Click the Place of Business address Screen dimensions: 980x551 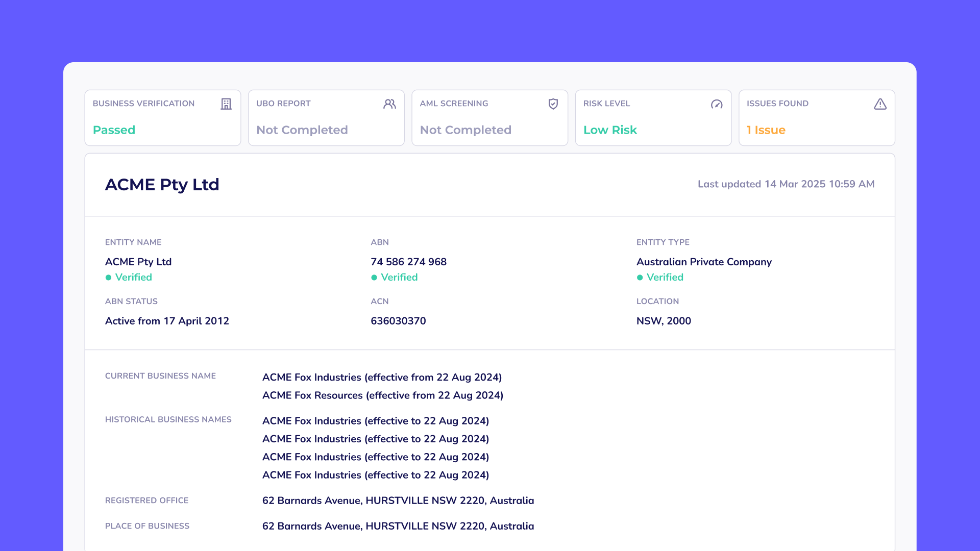click(398, 526)
